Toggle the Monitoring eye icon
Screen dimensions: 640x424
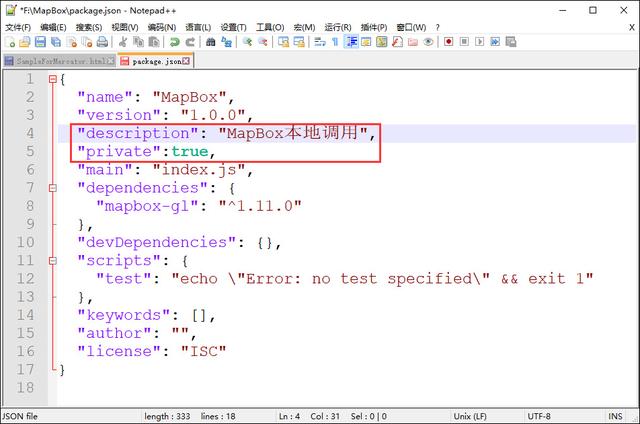tap(428, 42)
